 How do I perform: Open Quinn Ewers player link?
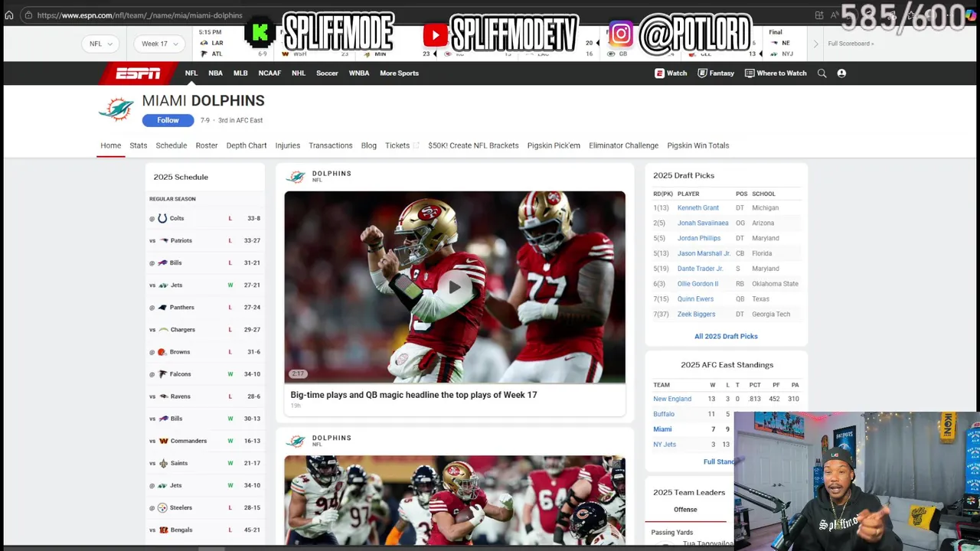pos(695,298)
